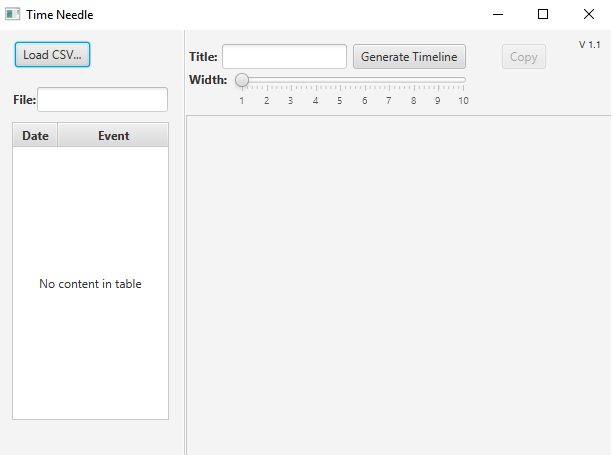Screen dimensions: 613x455
Task: Minimize the Time Needle window
Action: coord(497,14)
